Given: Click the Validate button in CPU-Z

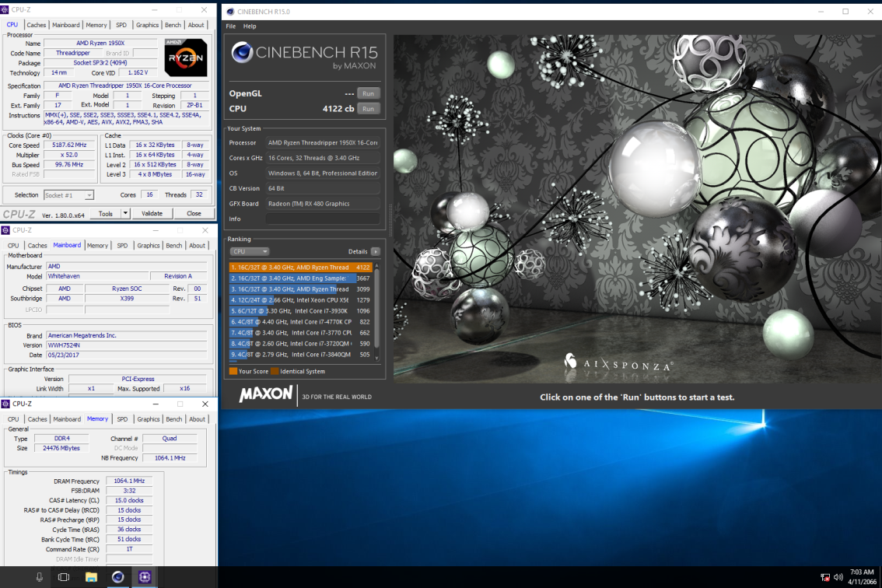Looking at the screenshot, I should click(152, 213).
